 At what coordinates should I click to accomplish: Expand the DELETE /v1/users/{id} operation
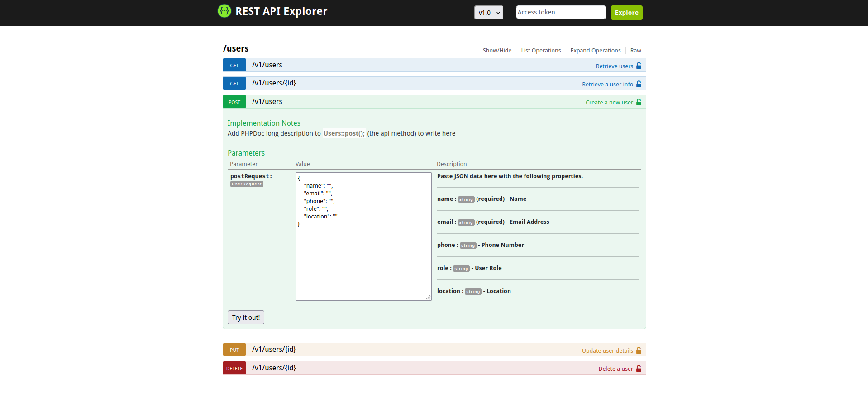point(274,368)
